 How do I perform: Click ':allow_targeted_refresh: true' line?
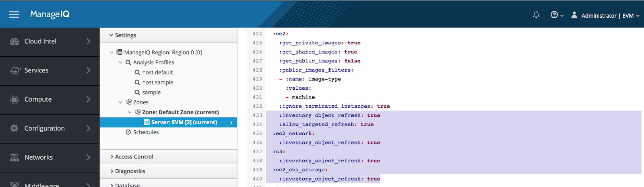326,124
